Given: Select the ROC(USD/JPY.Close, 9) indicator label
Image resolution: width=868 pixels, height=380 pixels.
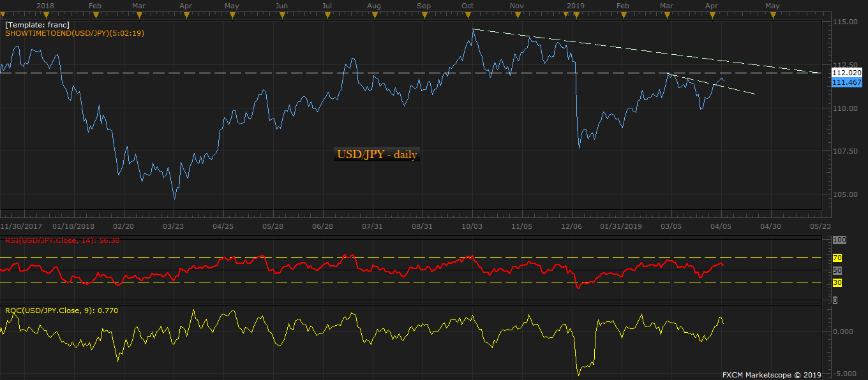Looking at the screenshot, I should pos(61,311).
